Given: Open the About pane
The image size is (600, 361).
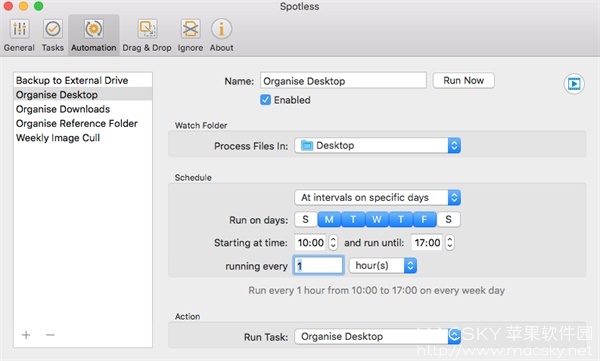Looking at the screenshot, I should pyautogui.click(x=222, y=36).
